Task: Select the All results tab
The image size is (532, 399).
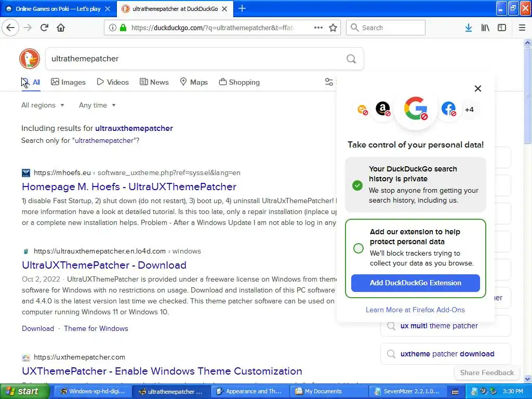Action: (x=31, y=82)
